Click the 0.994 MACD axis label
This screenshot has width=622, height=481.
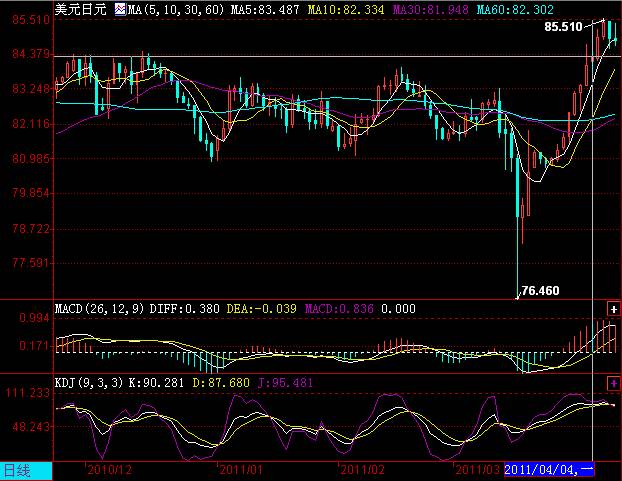(35, 318)
